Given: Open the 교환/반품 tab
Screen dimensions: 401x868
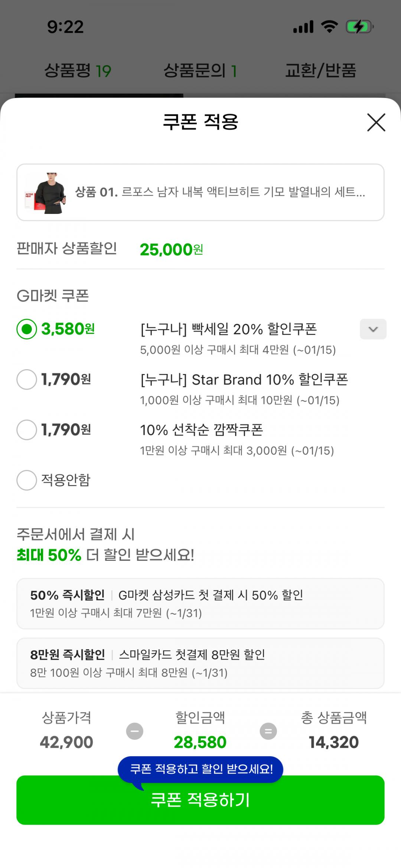Looking at the screenshot, I should point(320,71).
